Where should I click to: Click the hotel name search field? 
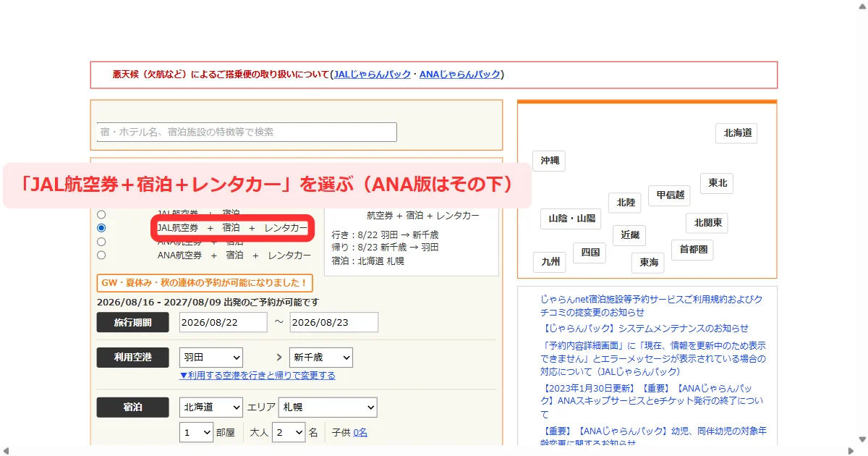247,132
